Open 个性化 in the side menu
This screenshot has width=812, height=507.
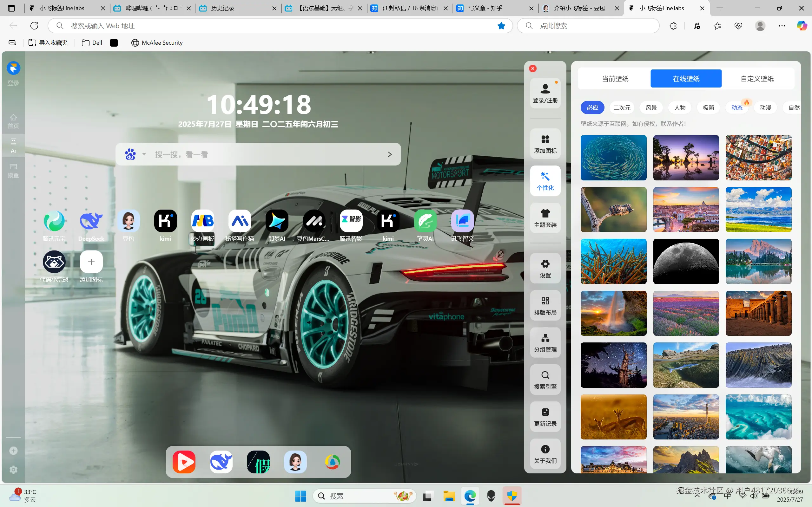(545, 181)
